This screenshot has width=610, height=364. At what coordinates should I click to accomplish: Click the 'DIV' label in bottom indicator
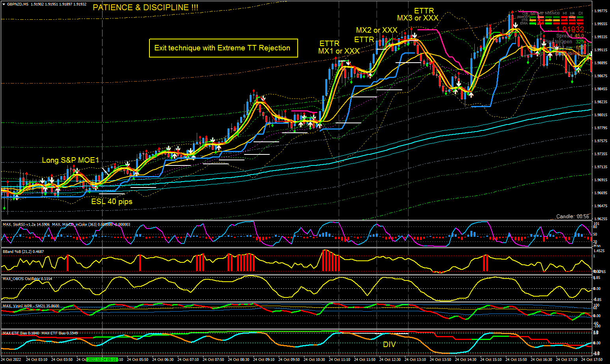389,345
